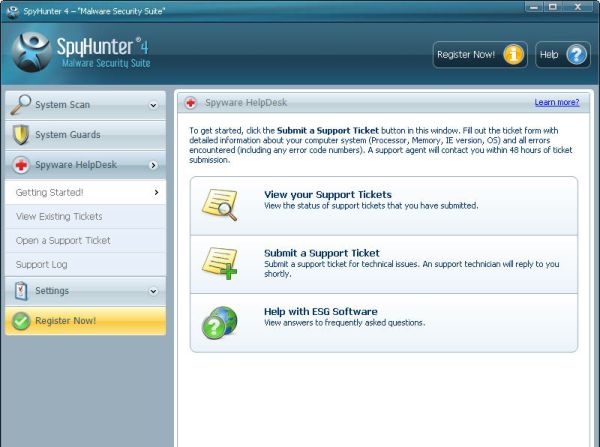Select Getting Started! submenu item
The height and width of the screenshot is (447, 600).
pos(85,193)
